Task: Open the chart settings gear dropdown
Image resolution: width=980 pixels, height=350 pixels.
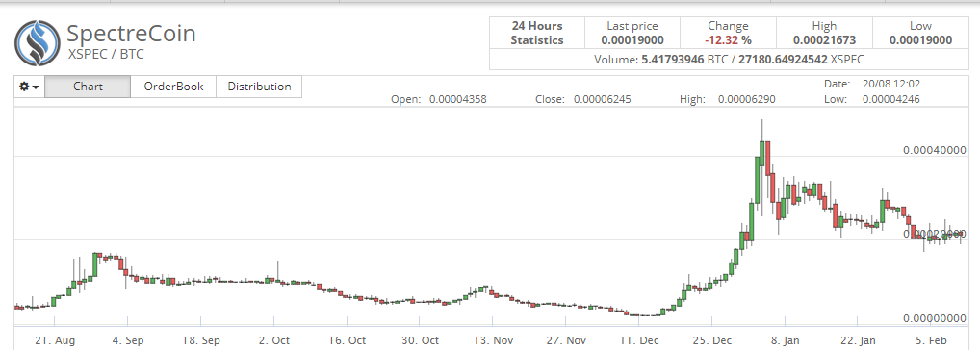Action: [x=30, y=87]
